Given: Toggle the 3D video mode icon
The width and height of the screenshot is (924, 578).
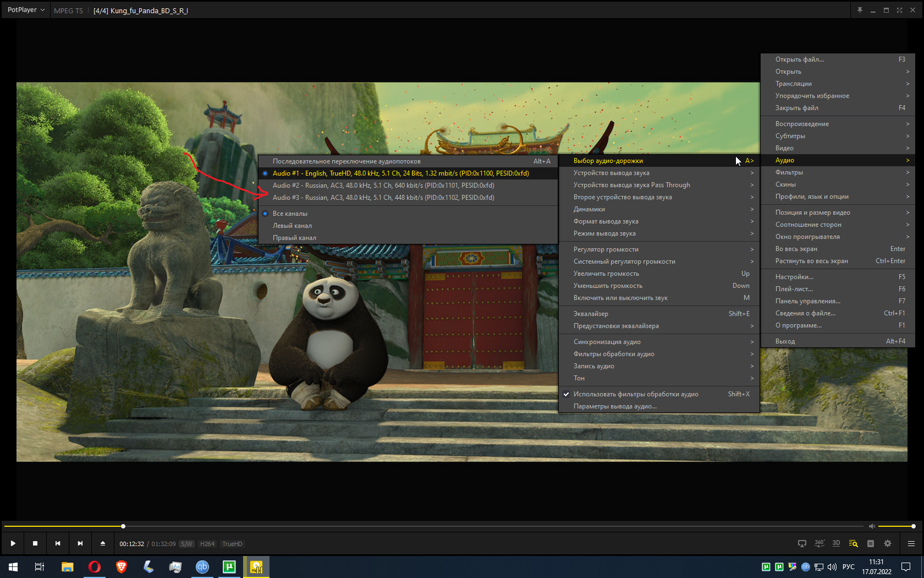Looking at the screenshot, I should 836,543.
